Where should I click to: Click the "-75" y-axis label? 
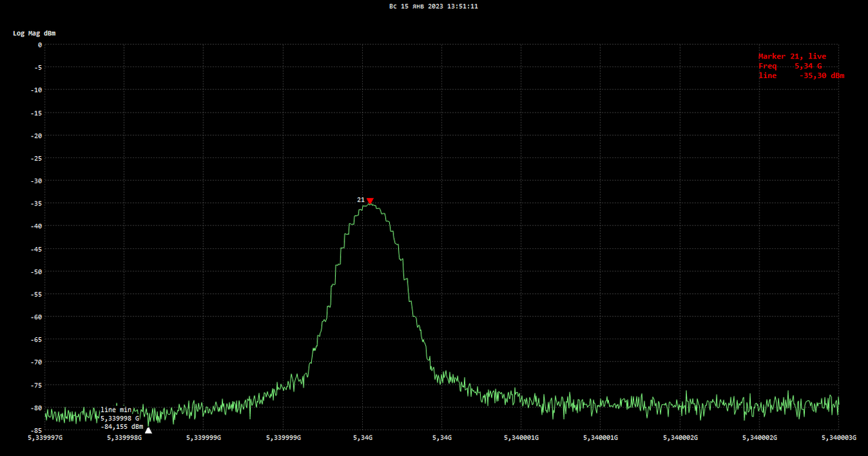(36, 385)
